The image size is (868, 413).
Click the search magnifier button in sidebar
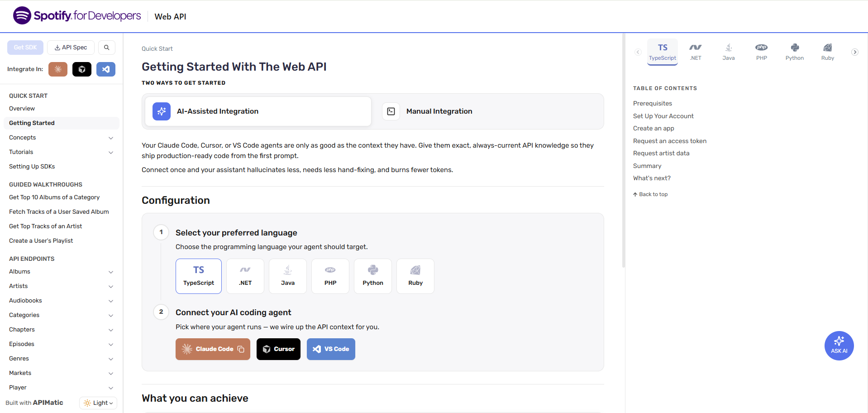[107, 48]
